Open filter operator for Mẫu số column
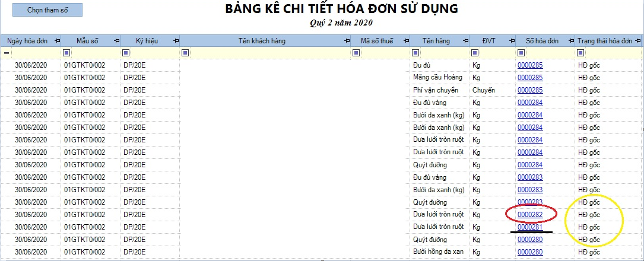Viewport: 644px width, 261px height. 67,53
